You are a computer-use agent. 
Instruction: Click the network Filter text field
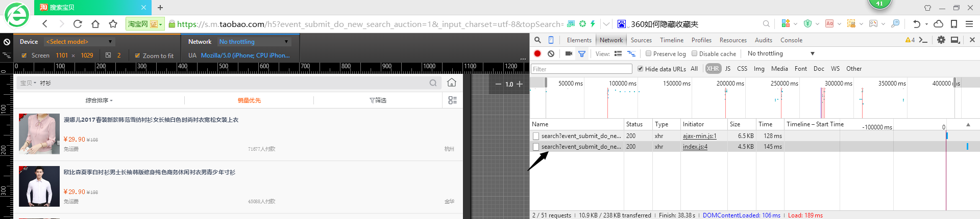coord(581,69)
